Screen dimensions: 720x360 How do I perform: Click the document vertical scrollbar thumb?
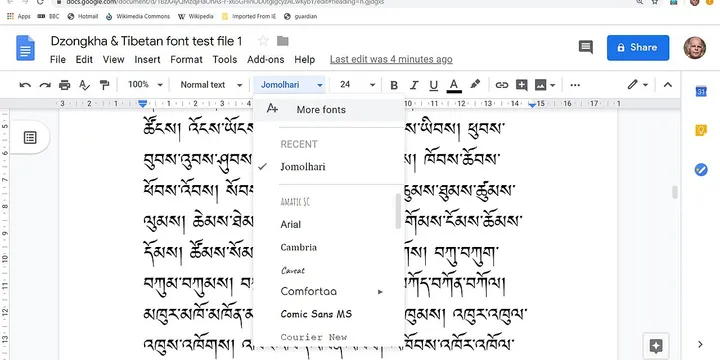point(675,192)
